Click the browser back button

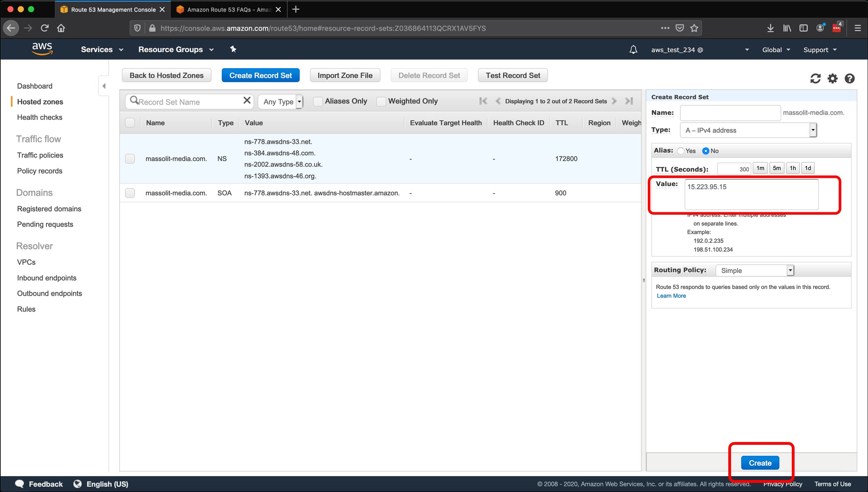[11, 28]
